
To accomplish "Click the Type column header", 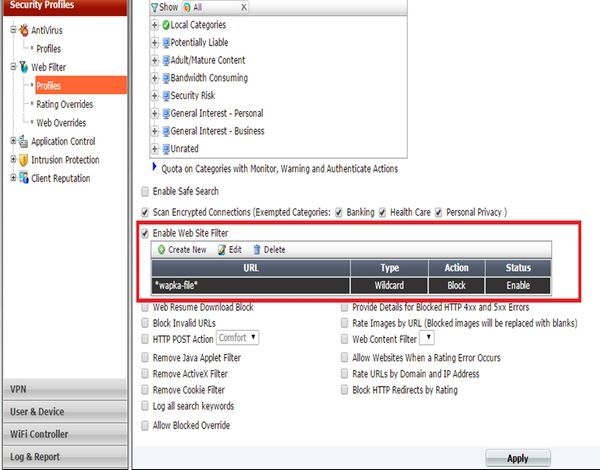I will point(389,268).
